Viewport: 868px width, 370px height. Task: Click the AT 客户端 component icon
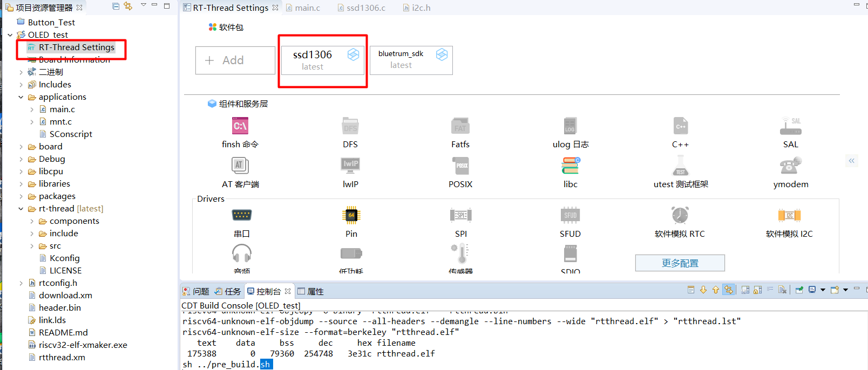240,165
